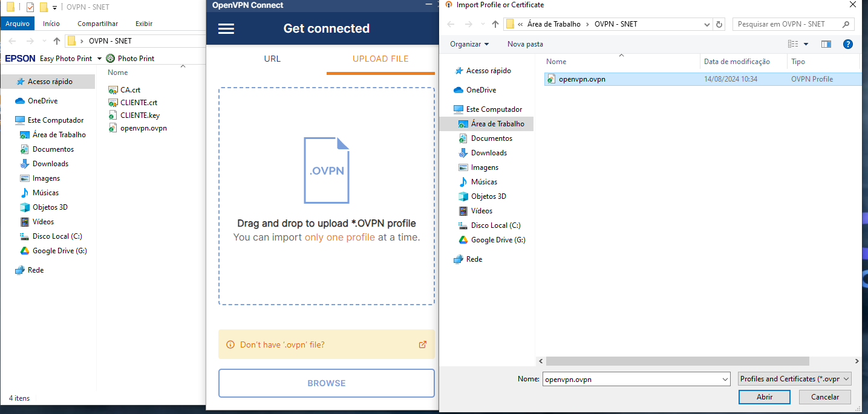
Task: Open the Exibir ribbon tab
Action: pyautogui.click(x=144, y=24)
